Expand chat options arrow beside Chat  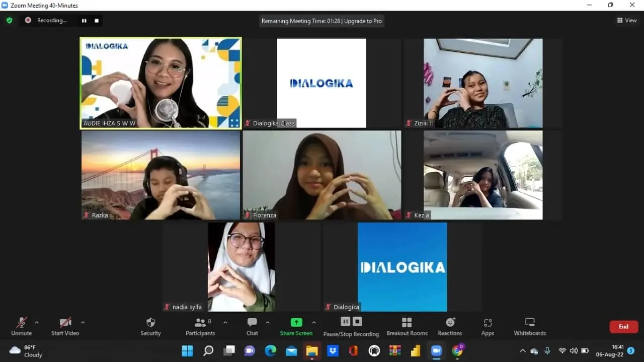[x=268, y=322]
